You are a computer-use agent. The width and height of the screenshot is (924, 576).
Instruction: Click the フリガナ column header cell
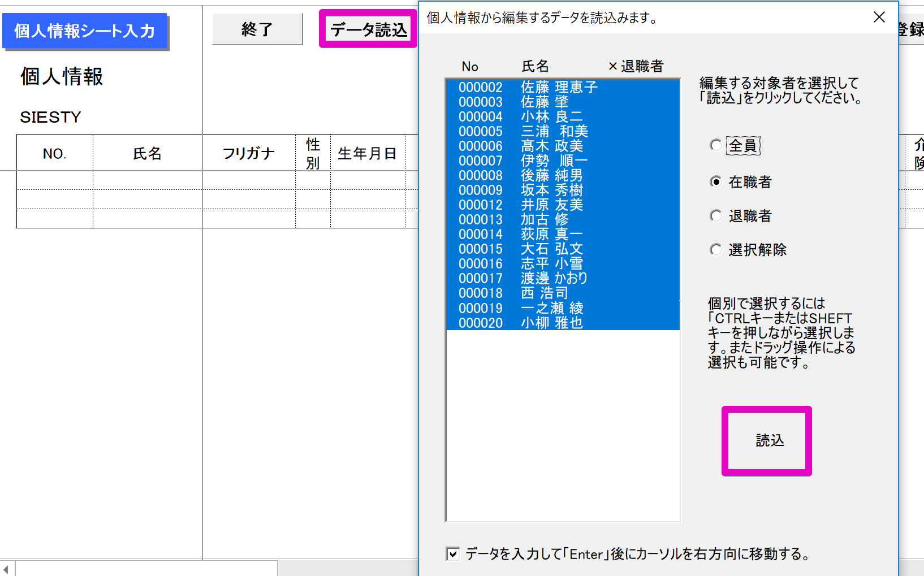point(249,153)
